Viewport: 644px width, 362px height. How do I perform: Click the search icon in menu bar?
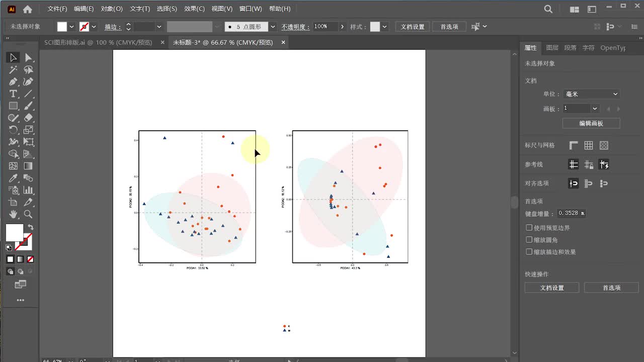click(x=548, y=9)
